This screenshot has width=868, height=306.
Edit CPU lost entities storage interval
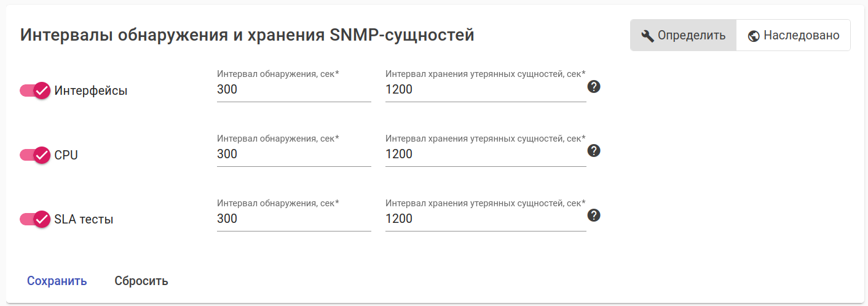(486, 155)
